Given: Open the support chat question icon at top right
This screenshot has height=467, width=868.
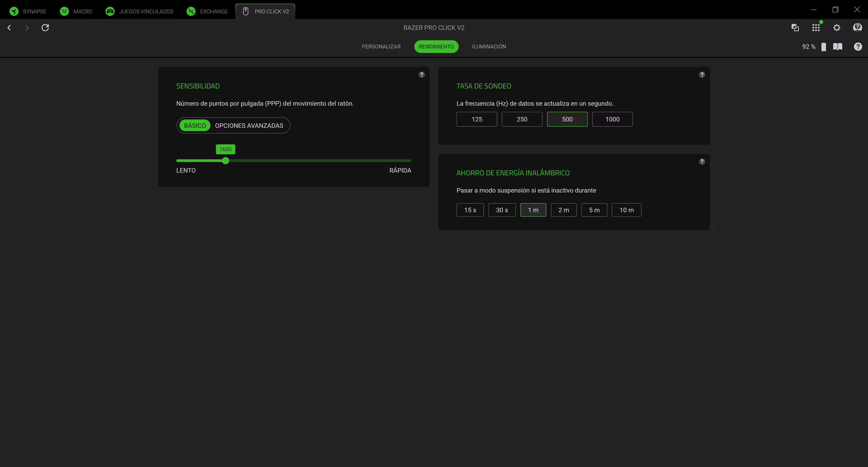Looking at the screenshot, I should tap(858, 27).
